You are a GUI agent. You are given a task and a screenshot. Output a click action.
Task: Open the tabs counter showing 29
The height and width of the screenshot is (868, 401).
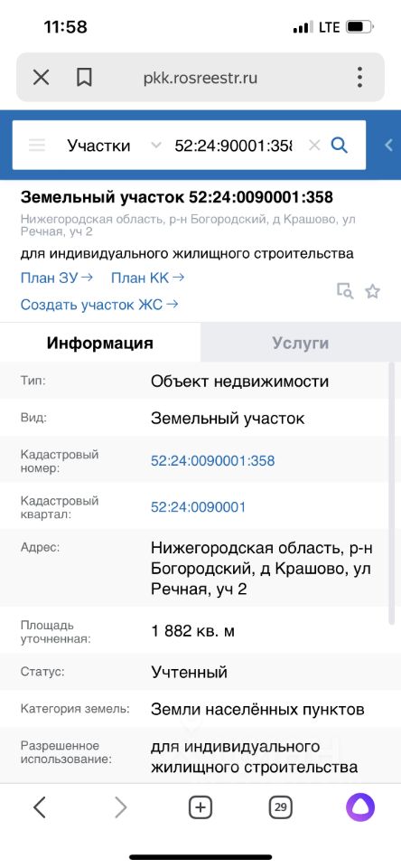(x=280, y=807)
